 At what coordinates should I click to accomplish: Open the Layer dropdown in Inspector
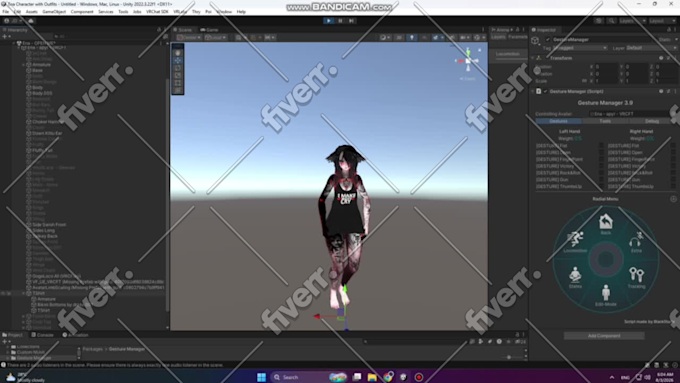[x=651, y=48]
